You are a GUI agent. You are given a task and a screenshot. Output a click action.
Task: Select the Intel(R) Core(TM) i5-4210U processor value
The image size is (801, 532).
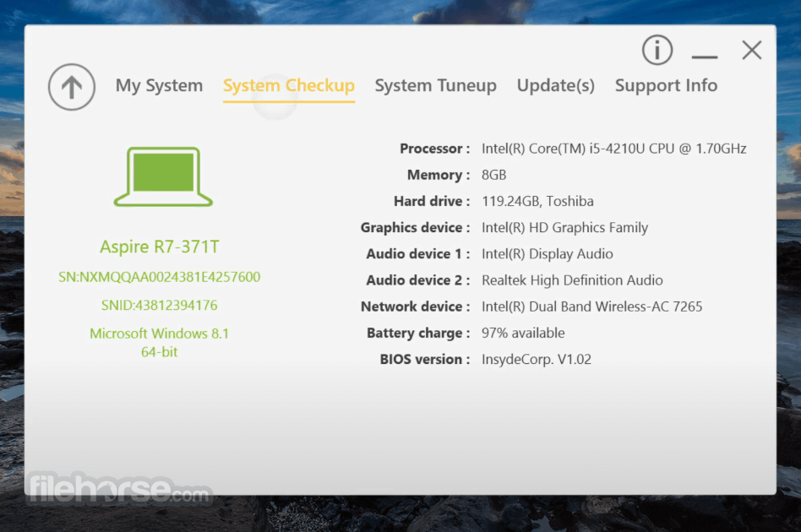point(614,149)
